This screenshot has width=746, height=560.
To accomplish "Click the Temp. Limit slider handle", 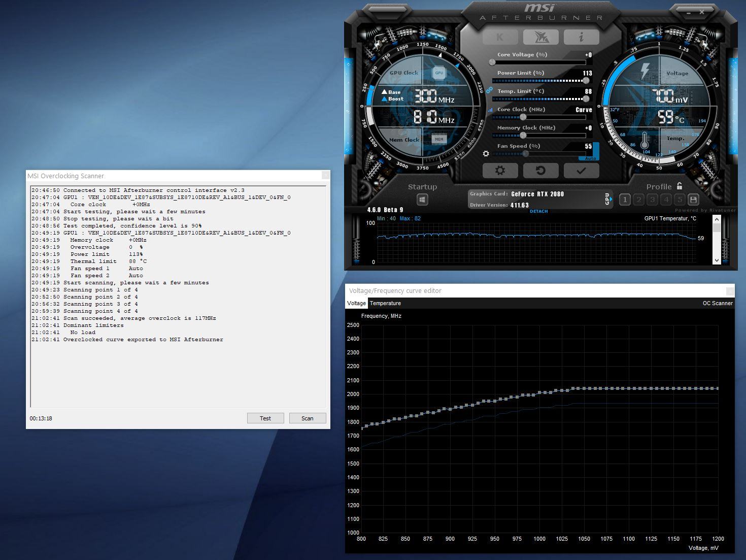I will pyautogui.click(x=586, y=98).
